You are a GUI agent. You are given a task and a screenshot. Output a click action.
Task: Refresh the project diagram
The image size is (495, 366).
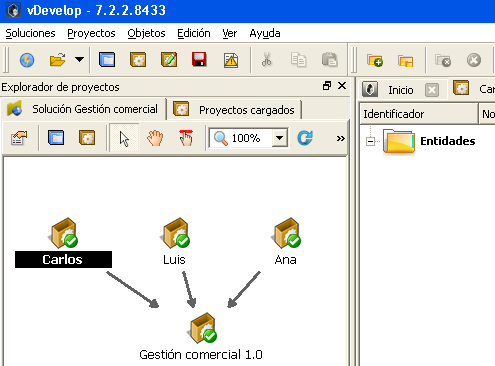pos(305,138)
